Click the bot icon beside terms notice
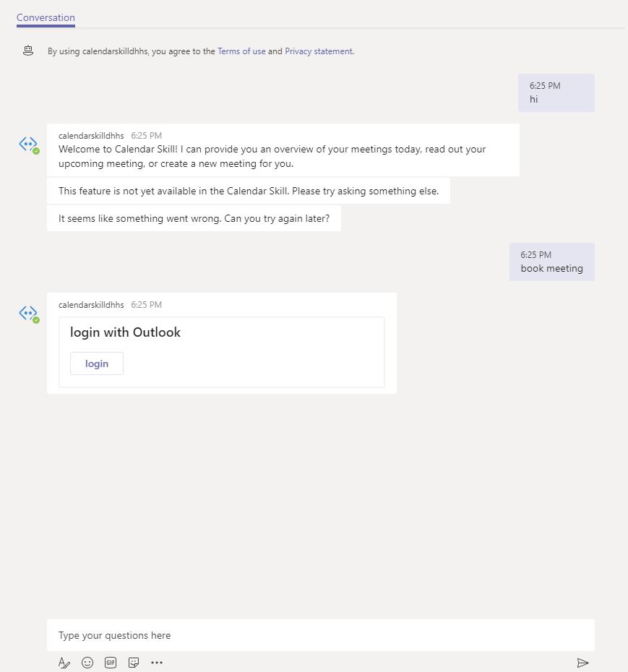Image resolution: width=628 pixels, height=672 pixels. tap(28, 51)
